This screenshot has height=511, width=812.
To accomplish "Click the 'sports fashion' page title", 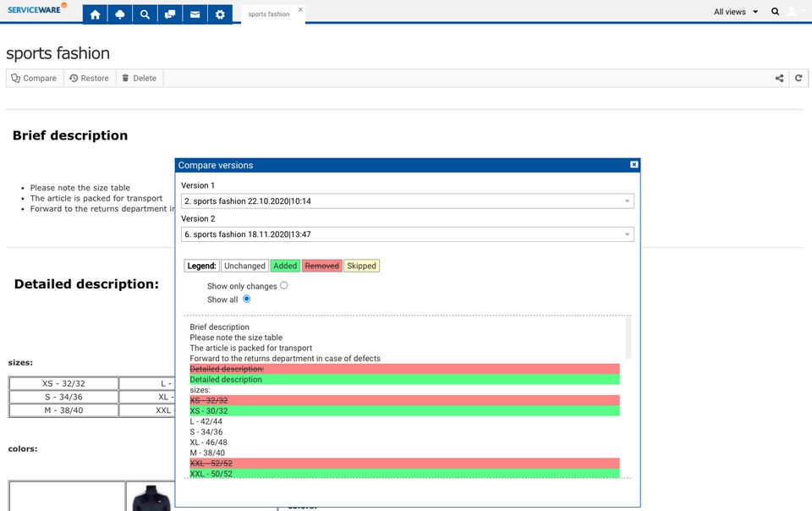I will (58, 53).
